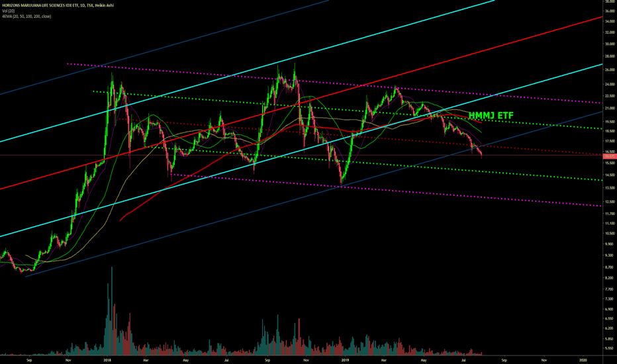Click the 22.500 price axis label
The width and height of the screenshot is (617, 364).
pos(610,95)
